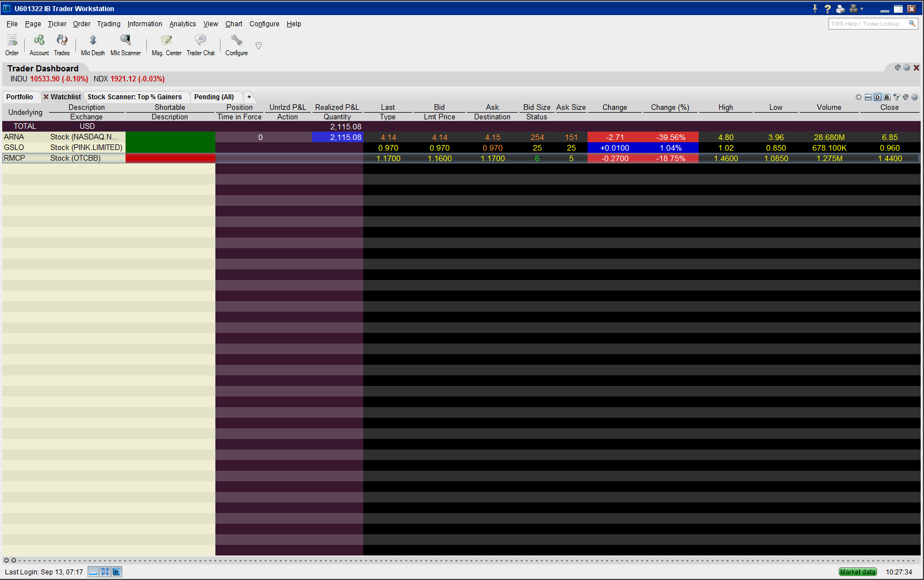Toggle the D button above the table
Viewport: 924px width, 580px height.
coord(878,97)
